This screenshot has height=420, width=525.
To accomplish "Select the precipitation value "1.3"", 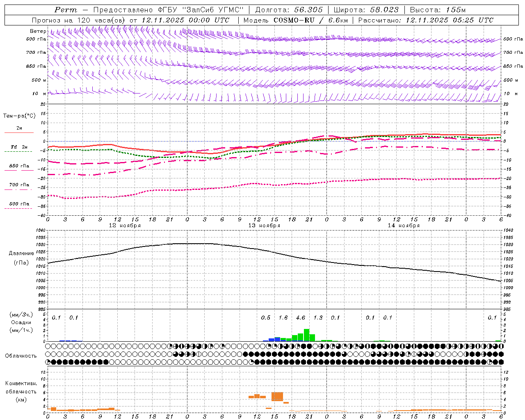I will (318, 318).
